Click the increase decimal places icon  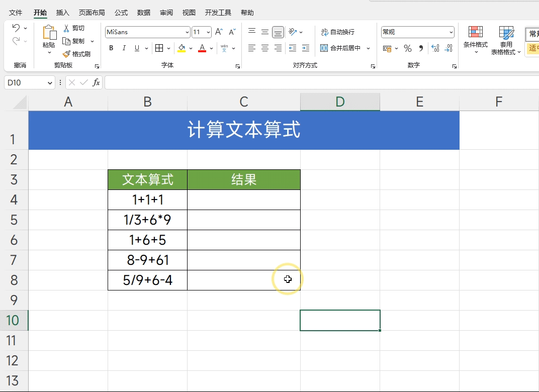click(x=435, y=48)
